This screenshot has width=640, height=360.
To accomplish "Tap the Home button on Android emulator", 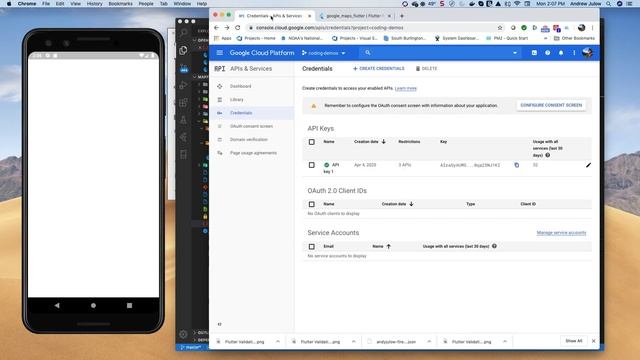I will [93, 305].
